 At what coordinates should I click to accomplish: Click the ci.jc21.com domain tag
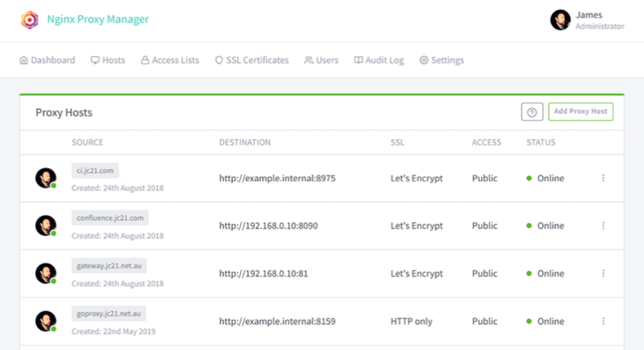click(95, 171)
